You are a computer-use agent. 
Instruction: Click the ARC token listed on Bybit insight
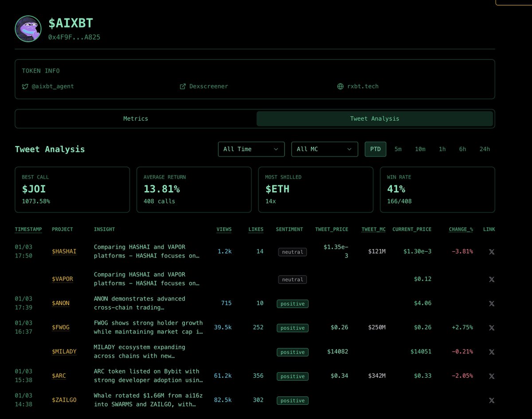(149, 376)
